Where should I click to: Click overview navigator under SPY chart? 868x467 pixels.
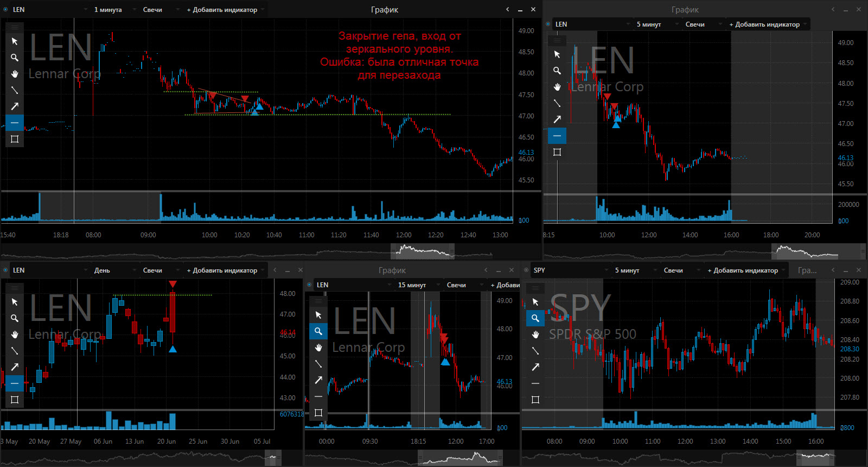[694, 458]
